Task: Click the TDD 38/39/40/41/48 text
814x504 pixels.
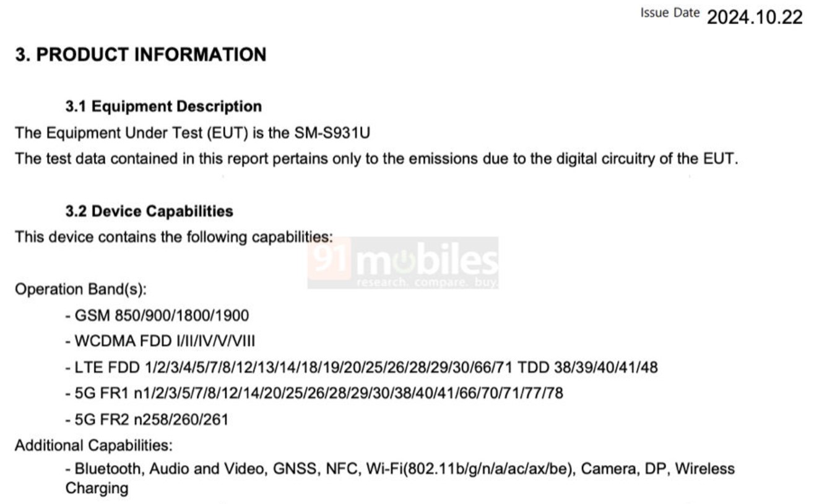Action: [587, 367]
